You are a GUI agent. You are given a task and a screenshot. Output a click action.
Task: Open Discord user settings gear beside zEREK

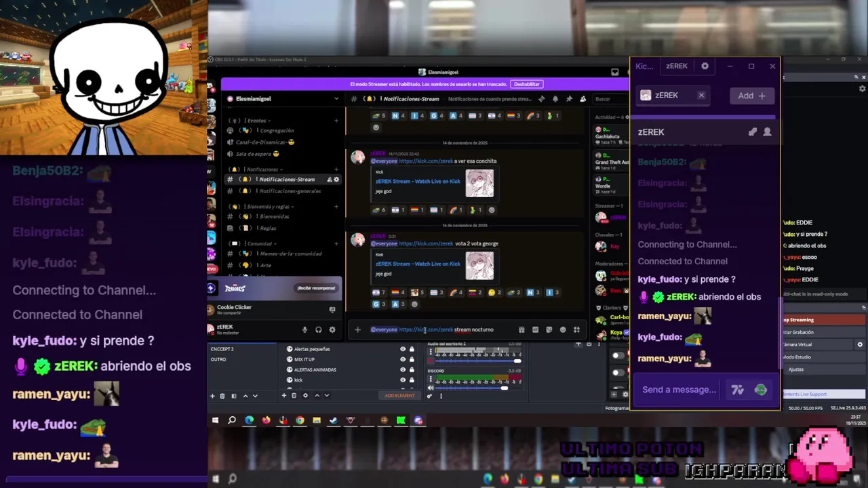tap(332, 330)
